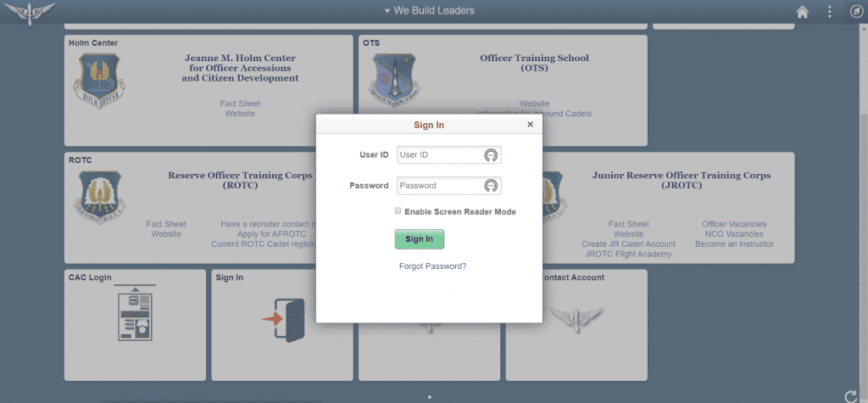Open the JROTC Officer Vacancies link

tap(734, 224)
